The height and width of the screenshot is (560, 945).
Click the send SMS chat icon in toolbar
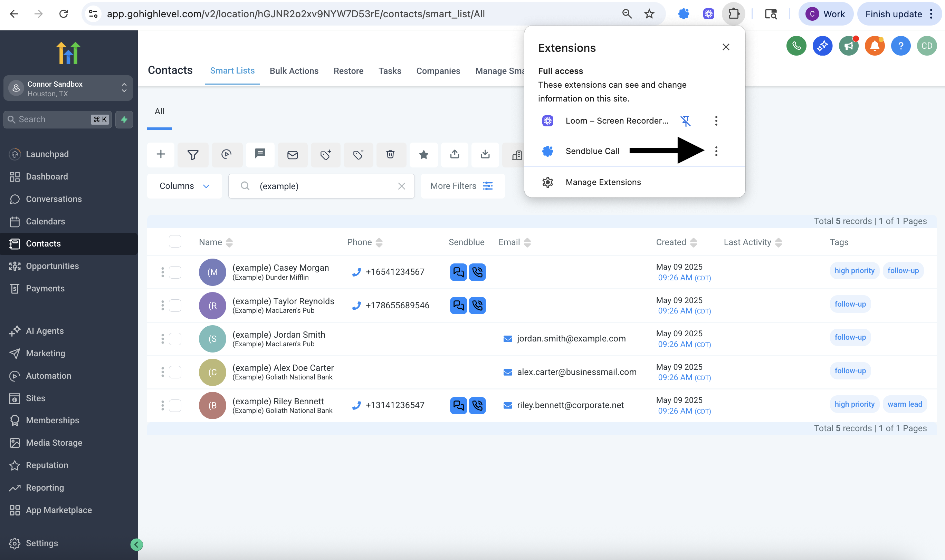tap(260, 154)
